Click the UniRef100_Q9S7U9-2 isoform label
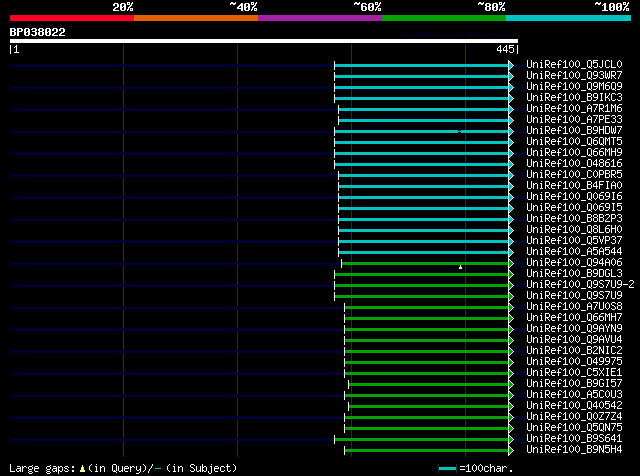 tap(580, 285)
